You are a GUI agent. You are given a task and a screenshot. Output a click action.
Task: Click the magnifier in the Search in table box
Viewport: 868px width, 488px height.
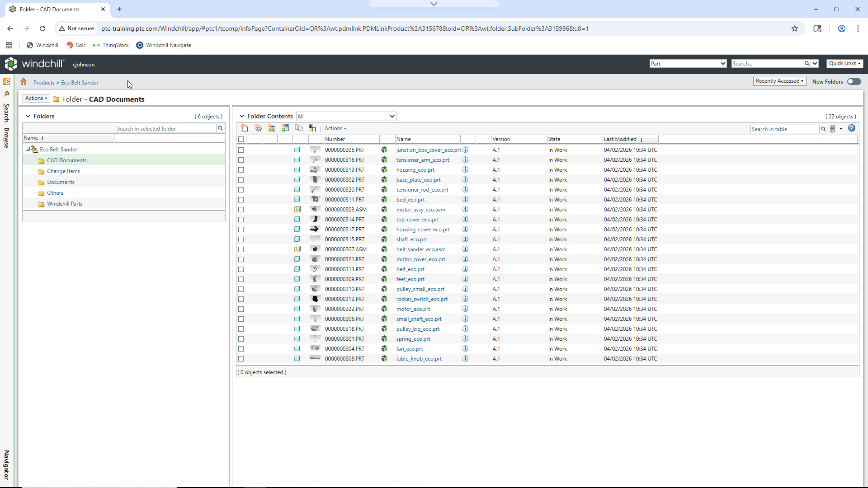coord(823,129)
